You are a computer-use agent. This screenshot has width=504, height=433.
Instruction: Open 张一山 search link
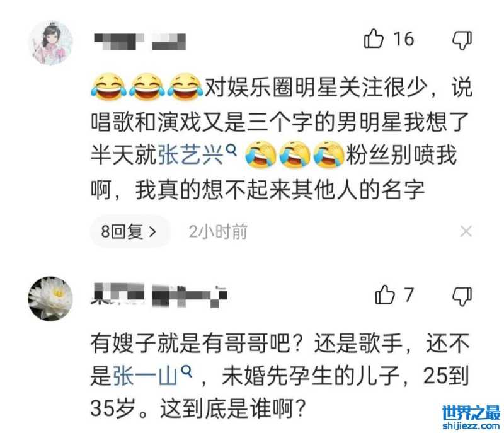146,375
